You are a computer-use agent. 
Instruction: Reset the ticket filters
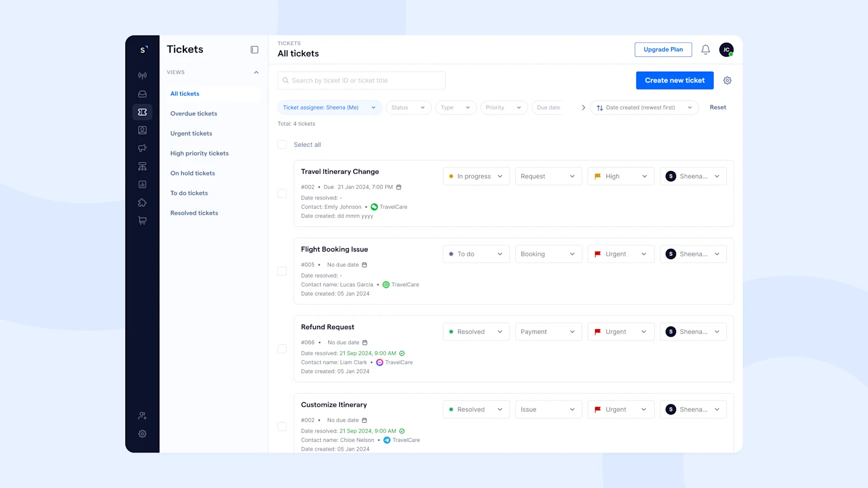(718, 107)
